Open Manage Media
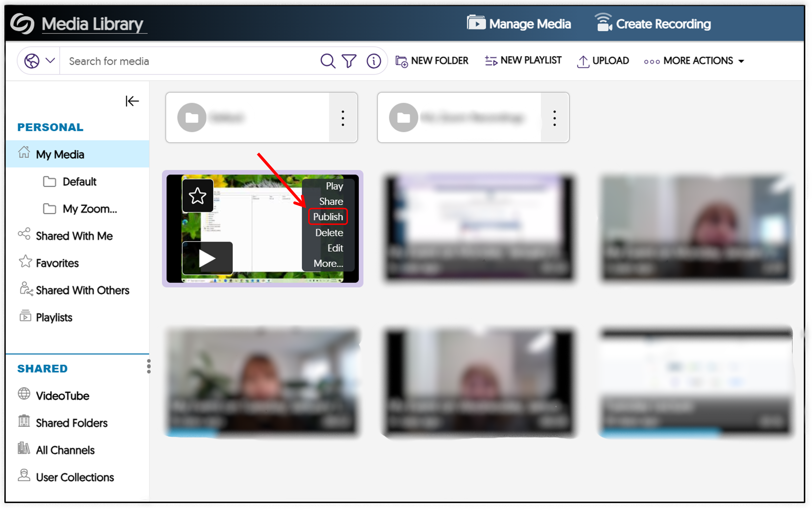This screenshot has height=510, width=812. coord(519,23)
